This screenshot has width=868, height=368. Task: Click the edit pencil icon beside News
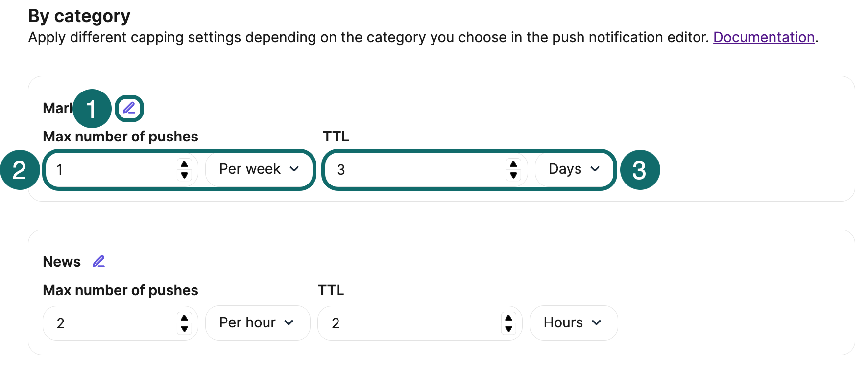(x=99, y=261)
